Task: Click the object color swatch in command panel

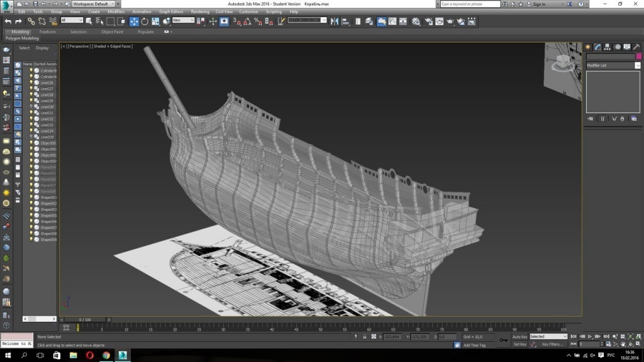Action: (x=639, y=57)
